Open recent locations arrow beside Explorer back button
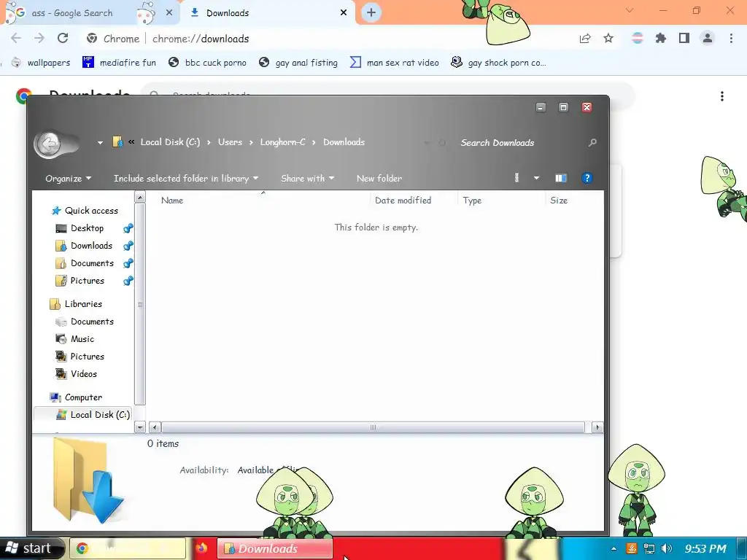 click(100, 142)
